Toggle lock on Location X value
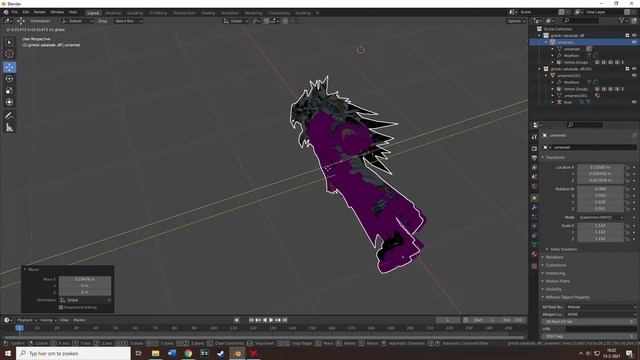Image resolution: width=640 pixels, height=360 pixels. click(x=628, y=167)
